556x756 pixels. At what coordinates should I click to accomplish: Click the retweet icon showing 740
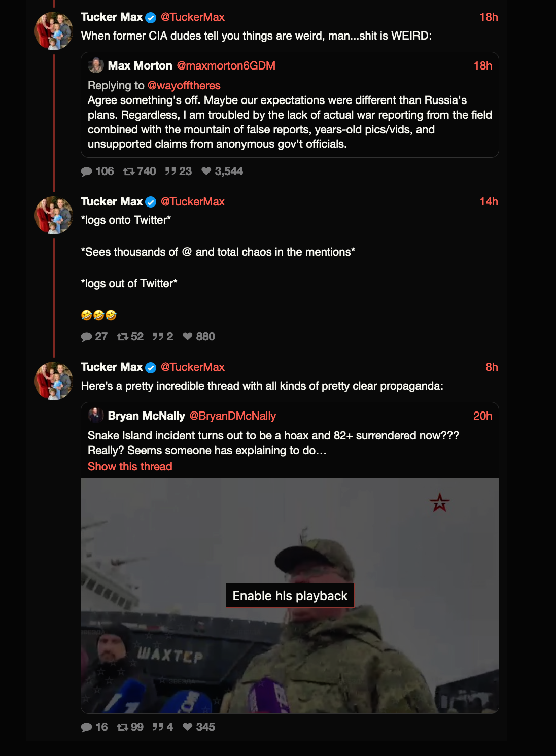129,171
